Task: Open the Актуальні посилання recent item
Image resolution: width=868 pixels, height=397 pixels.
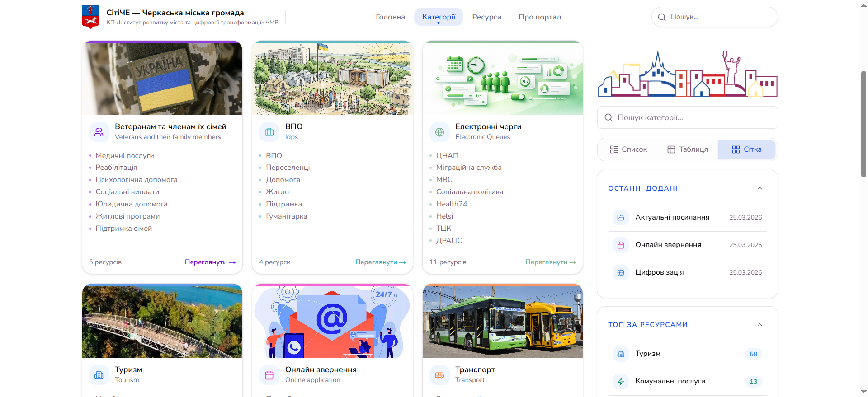Action: coord(688,217)
